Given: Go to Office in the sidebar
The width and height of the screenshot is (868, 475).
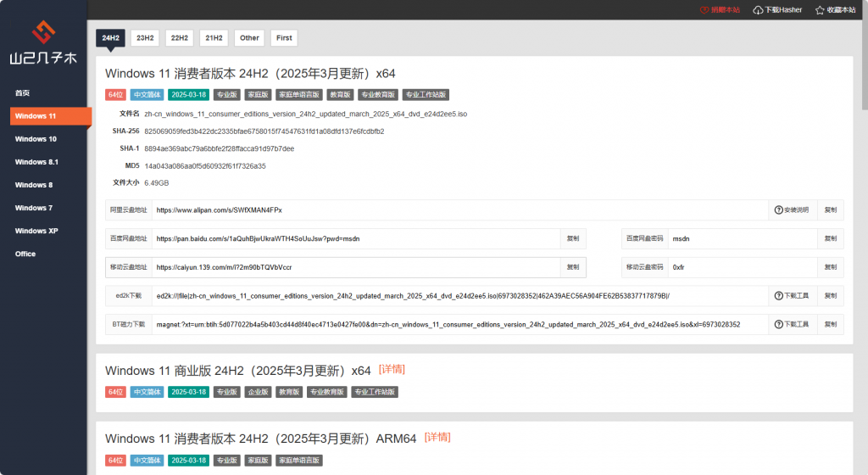Looking at the screenshot, I should (x=25, y=254).
